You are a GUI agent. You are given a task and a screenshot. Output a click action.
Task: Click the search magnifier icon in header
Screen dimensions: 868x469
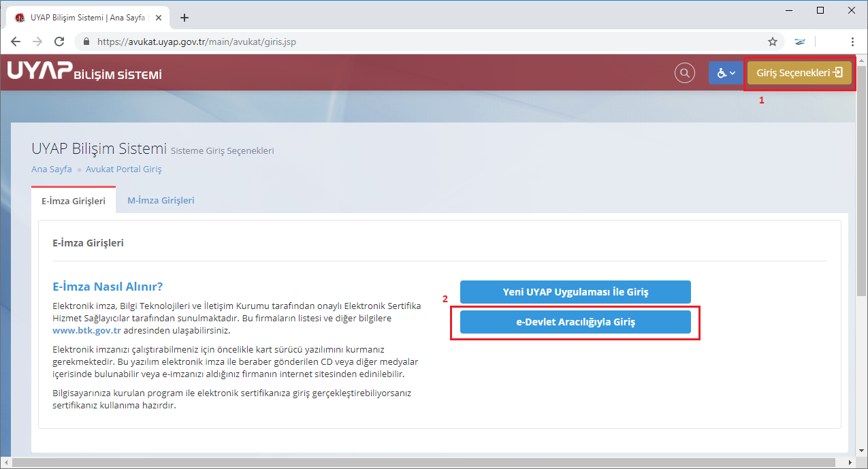tap(684, 73)
